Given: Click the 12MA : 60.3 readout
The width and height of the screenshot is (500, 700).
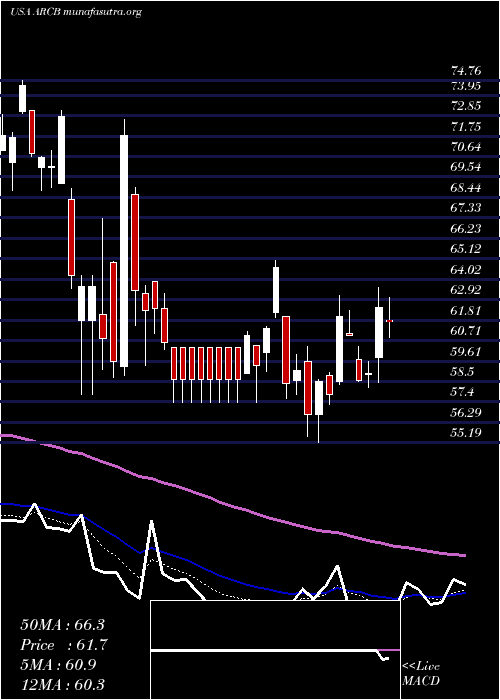Looking at the screenshot, I should click(x=63, y=684).
